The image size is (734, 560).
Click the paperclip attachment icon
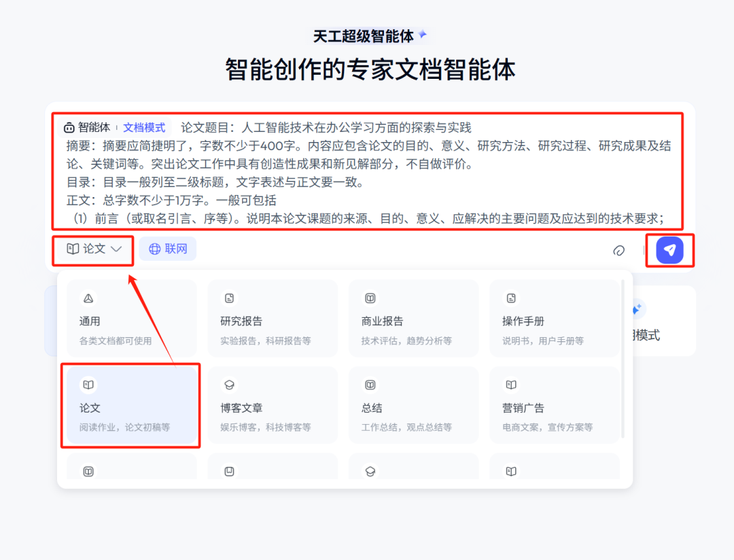click(x=619, y=251)
